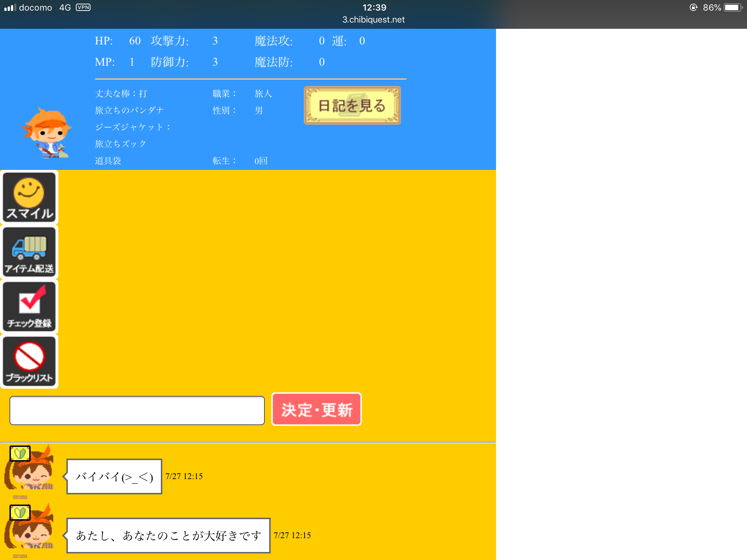
Task: Open the miyuna username link under first avatar
Action: coord(20,496)
